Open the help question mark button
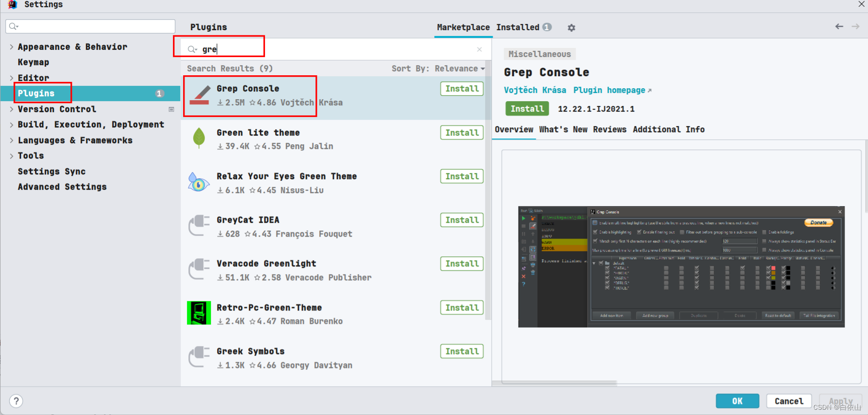Image resolution: width=868 pixels, height=415 pixels. pos(16,401)
